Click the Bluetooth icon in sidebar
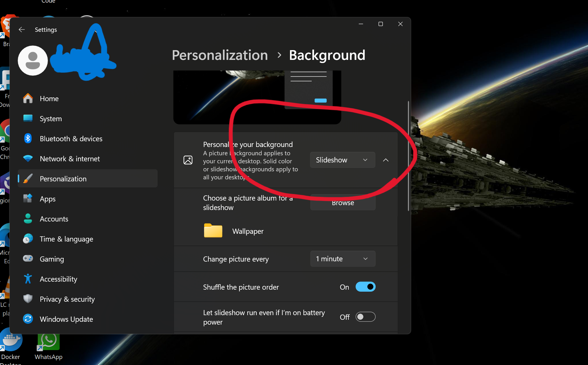Image resolution: width=588 pixels, height=365 pixels. 28,139
